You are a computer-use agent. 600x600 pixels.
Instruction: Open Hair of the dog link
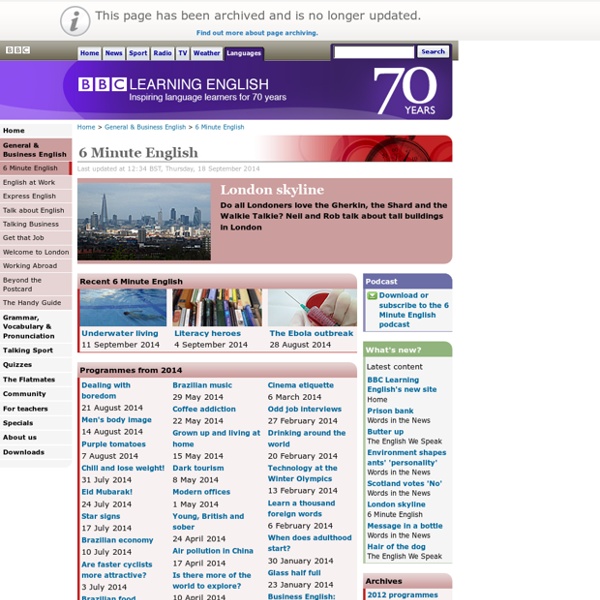[x=396, y=547]
